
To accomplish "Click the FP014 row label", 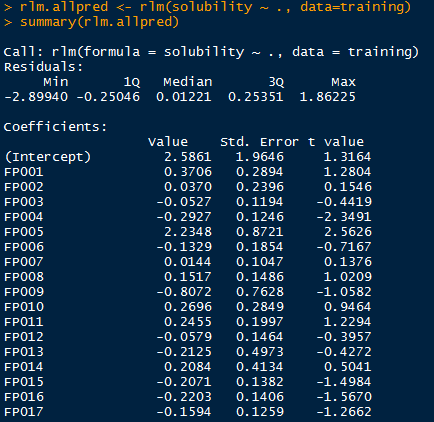I will pyautogui.click(x=24, y=367).
